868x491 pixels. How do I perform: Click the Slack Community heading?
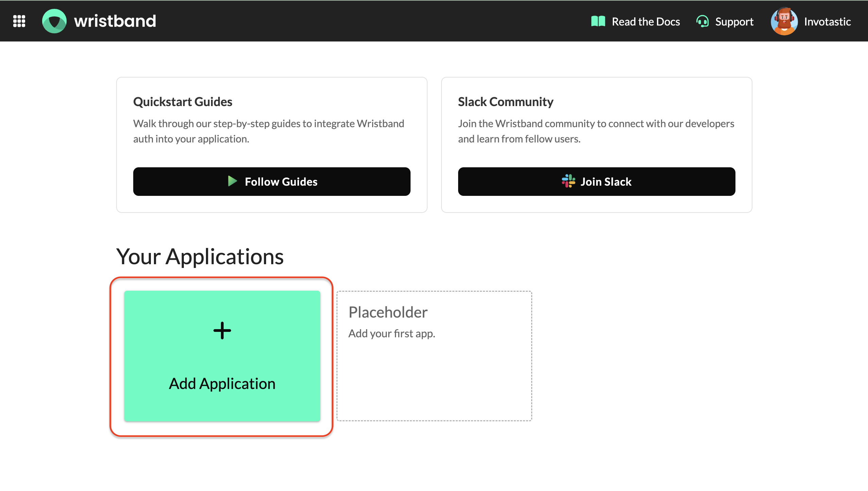tap(505, 102)
